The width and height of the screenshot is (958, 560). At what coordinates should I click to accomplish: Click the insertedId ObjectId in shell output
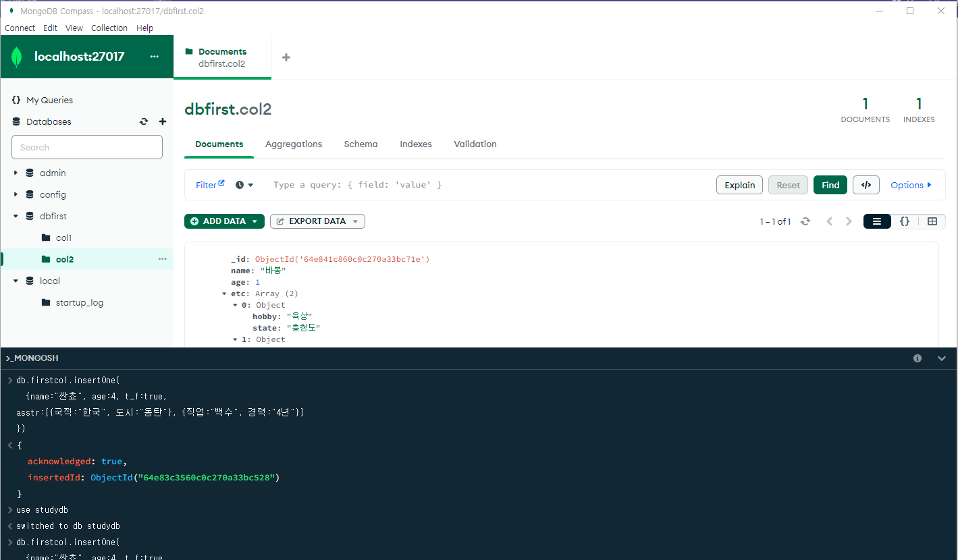tap(185, 478)
